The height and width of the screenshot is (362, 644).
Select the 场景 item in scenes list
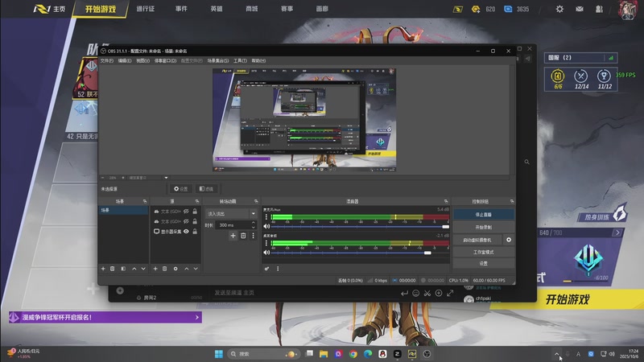click(x=123, y=210)
